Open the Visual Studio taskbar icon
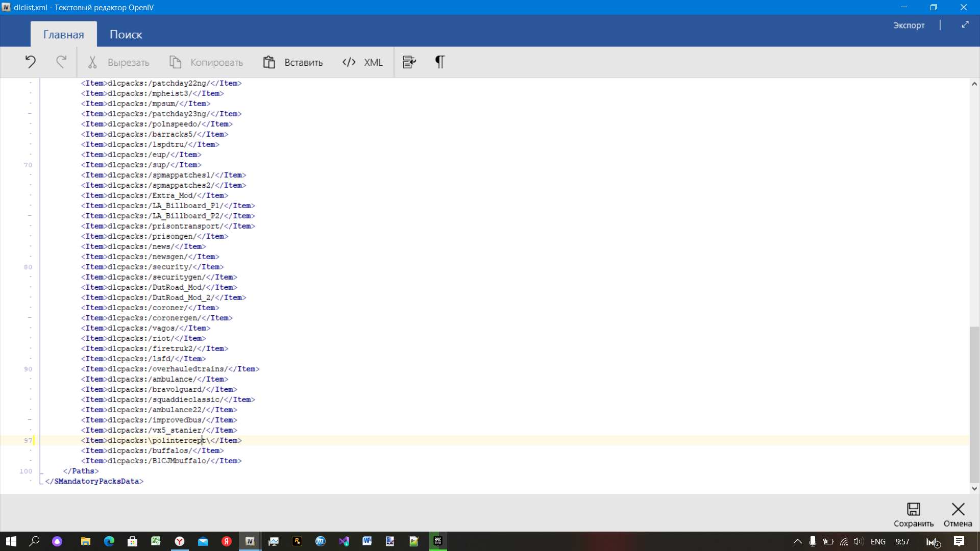The width and height of the screenshot is (980, 551). 344,541
